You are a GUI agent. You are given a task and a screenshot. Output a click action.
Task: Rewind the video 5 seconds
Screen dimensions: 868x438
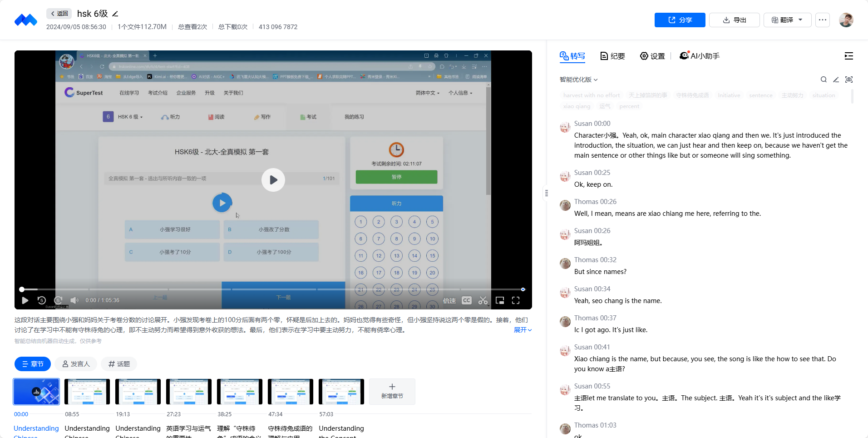(x=42, y=300)
